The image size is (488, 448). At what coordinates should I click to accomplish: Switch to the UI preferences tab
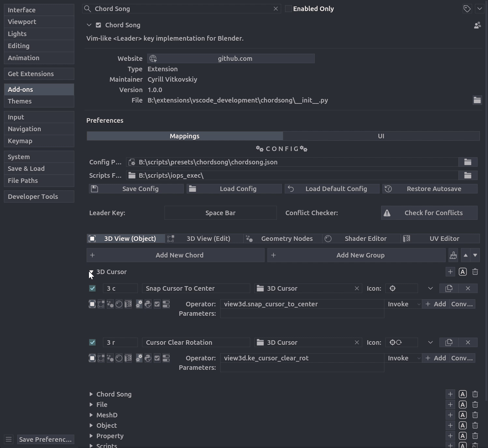[x=381, y=136]
